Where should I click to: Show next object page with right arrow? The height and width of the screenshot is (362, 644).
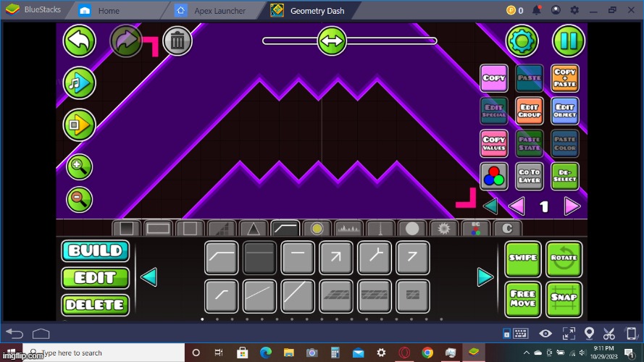click(485, 277)
